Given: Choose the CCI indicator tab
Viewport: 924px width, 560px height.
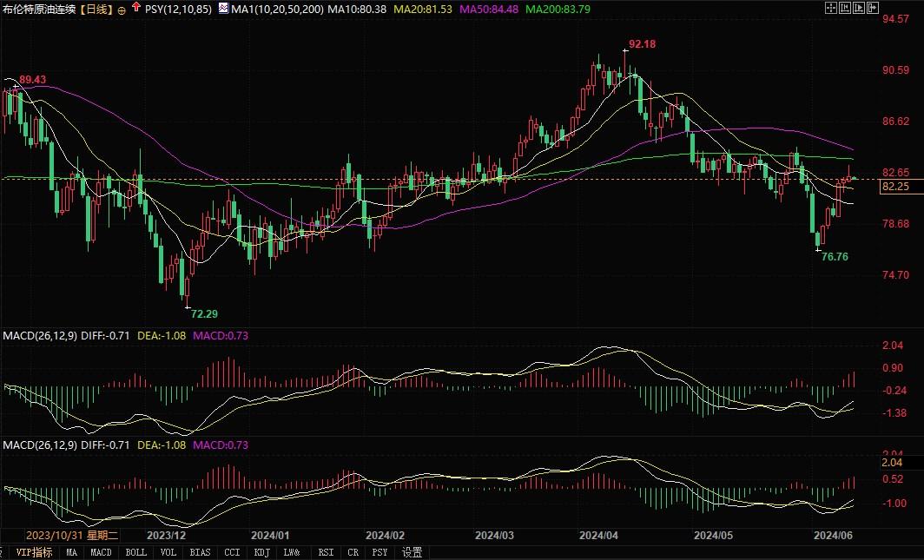Looking at the screenshot, I should click(231, 552).
